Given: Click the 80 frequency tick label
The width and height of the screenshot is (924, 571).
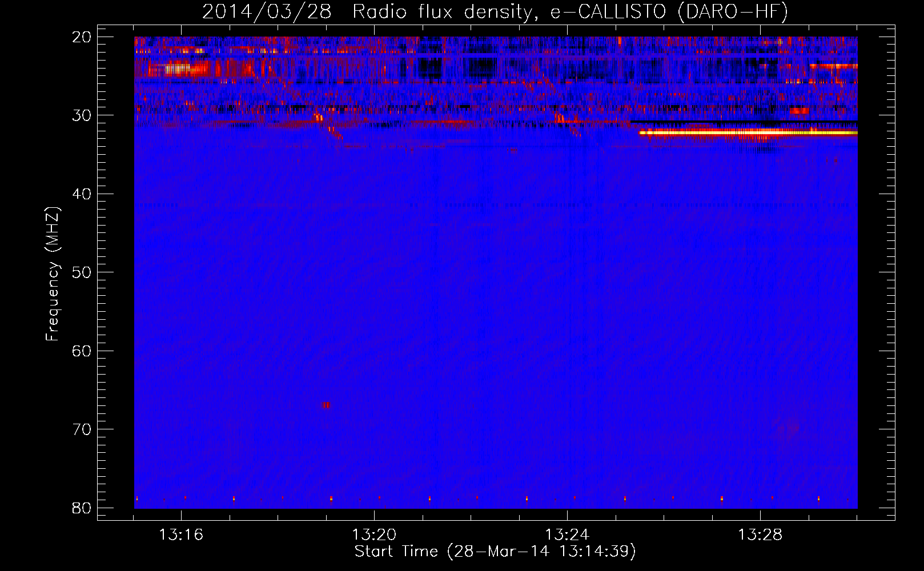Looking at the screenshot, I should (x=82, y=508).
